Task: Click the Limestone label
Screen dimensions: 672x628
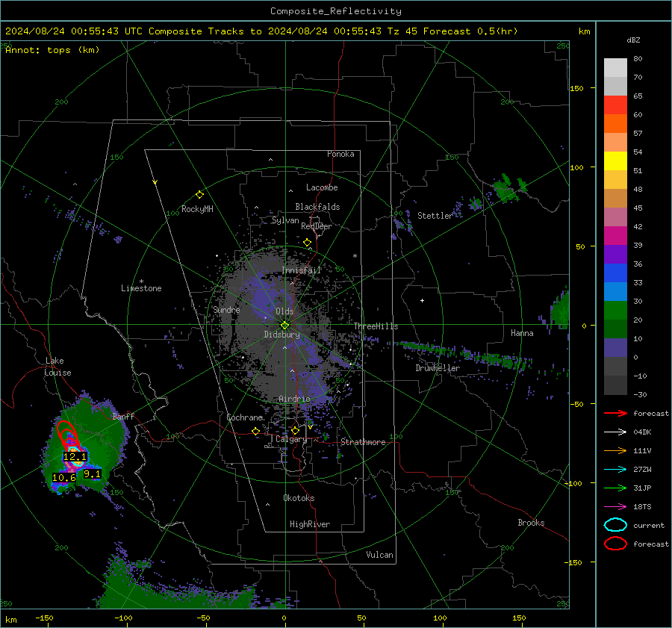Action: click(x=141, y=288)
